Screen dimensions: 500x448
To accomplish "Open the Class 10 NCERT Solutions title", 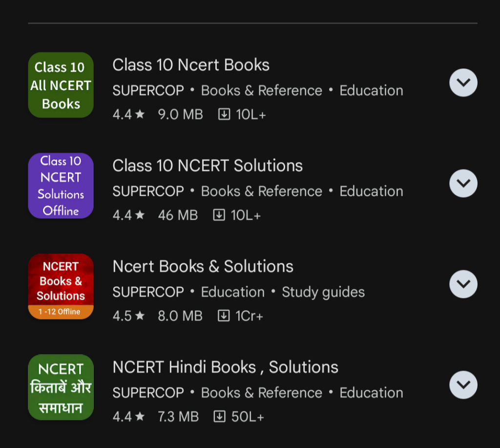I will [208, 166].
